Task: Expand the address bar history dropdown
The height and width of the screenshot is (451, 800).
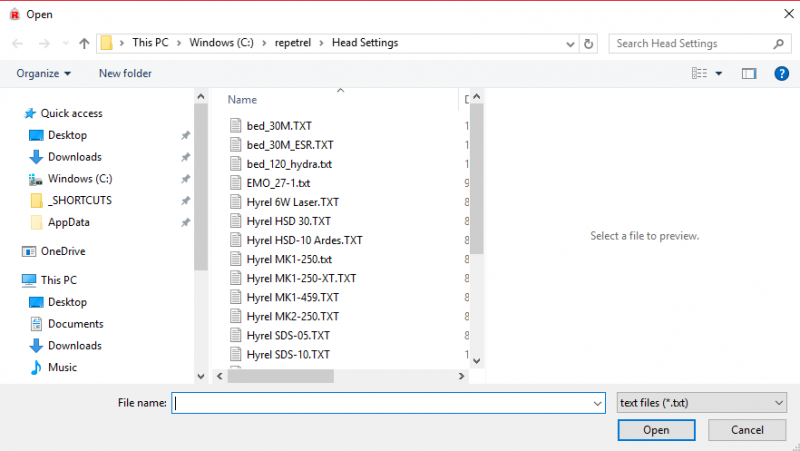Action: [569, 44]
